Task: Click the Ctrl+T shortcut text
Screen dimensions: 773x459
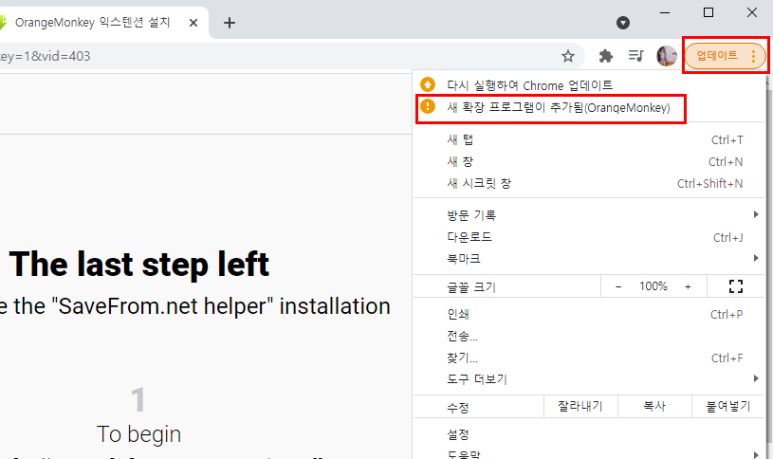Action: pyautogui.click(x=727, y=140)
